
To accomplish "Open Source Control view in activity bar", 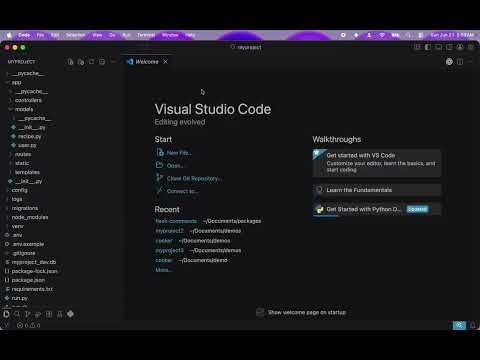I will tap(28, 314).
